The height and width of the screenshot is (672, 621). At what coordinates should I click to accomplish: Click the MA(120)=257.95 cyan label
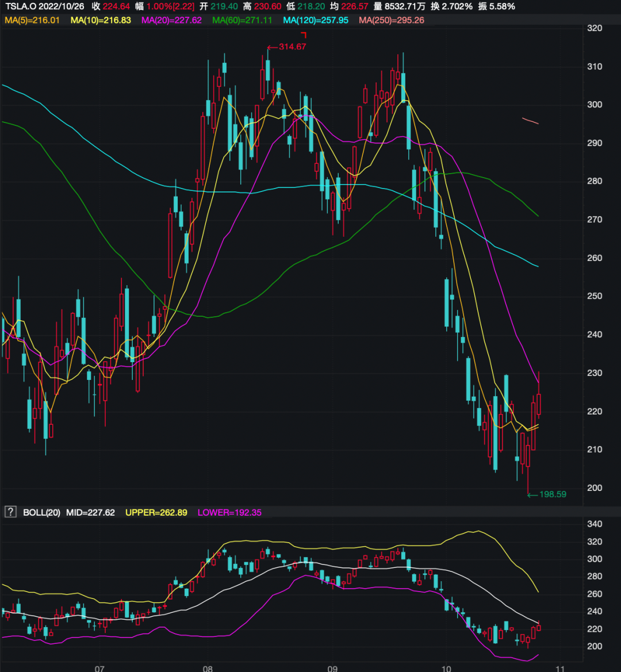tap(316, 20)
